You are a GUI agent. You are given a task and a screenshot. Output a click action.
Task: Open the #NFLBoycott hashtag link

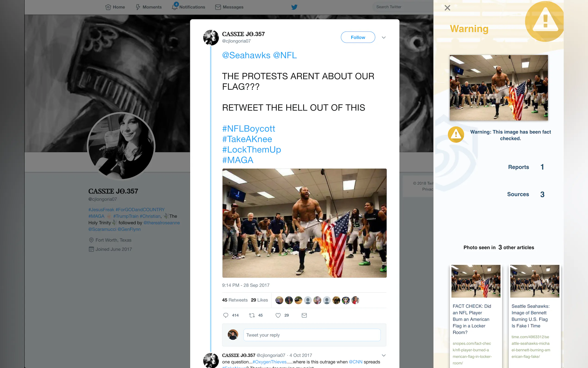click(x=248, y=129)
